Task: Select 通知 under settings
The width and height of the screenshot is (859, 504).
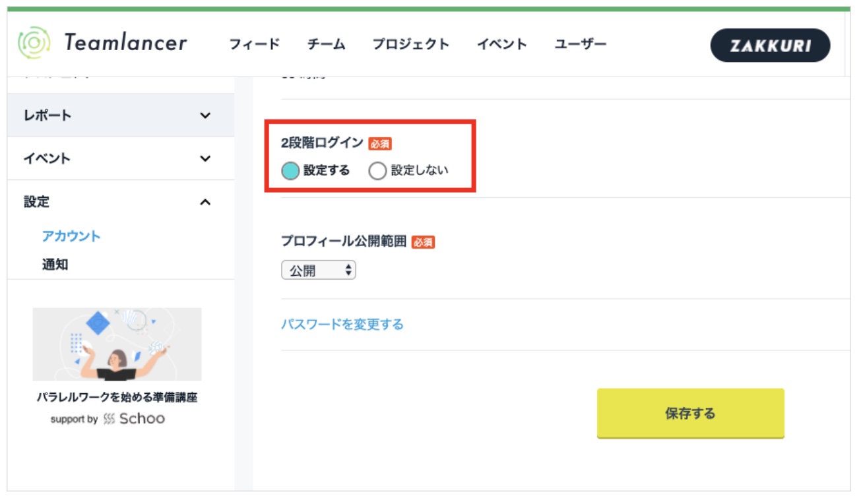Action: tap(55, 265)
